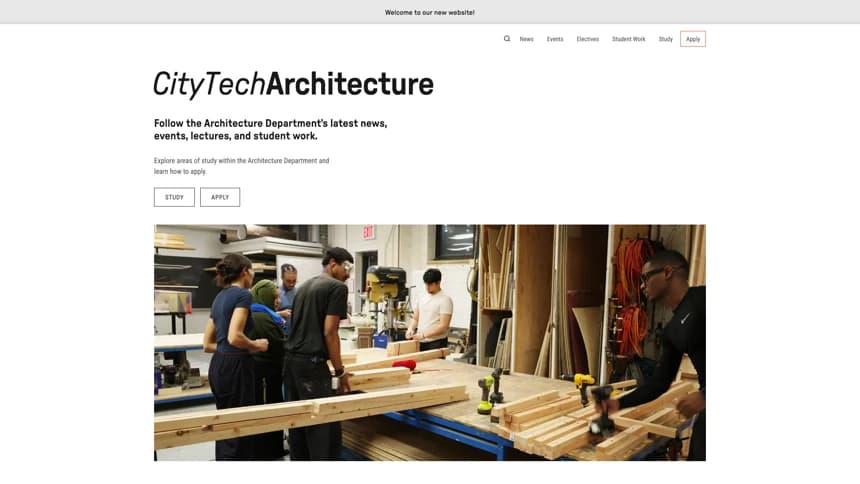Go to the News page
This screenshot has width=860, height=484.
[x=527, y=40]
